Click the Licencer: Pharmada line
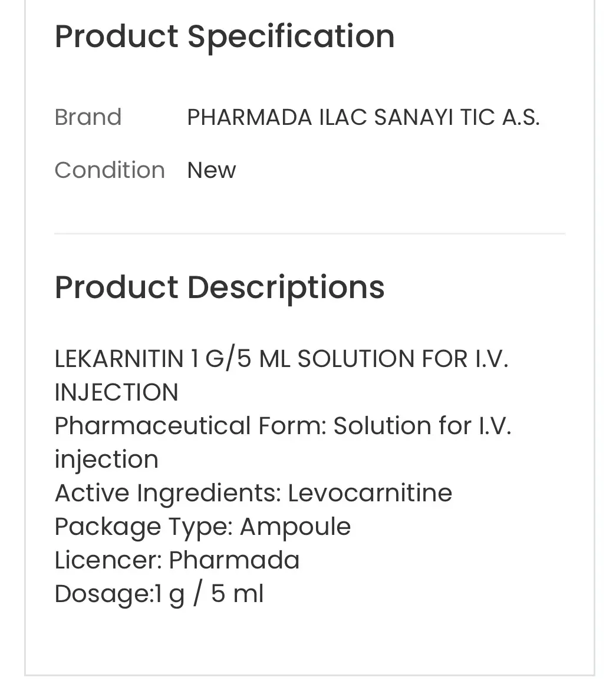616x681 pixels. pos(177,560)
